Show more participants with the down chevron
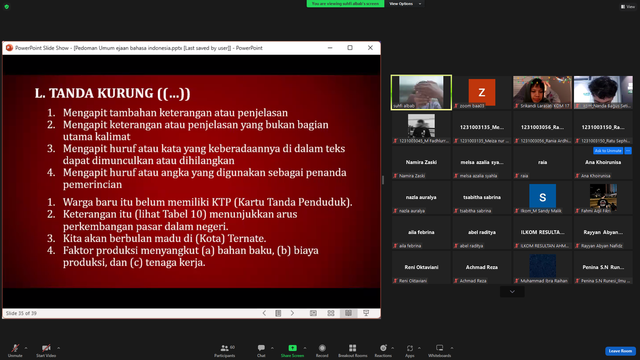640x360 pixels. point(512,291)
